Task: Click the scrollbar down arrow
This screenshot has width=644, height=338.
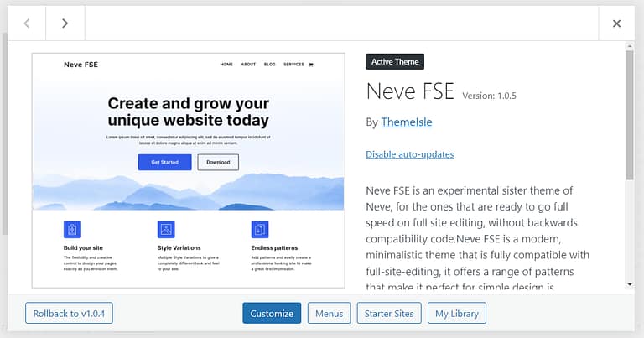Action: click(x=629, y=284)
